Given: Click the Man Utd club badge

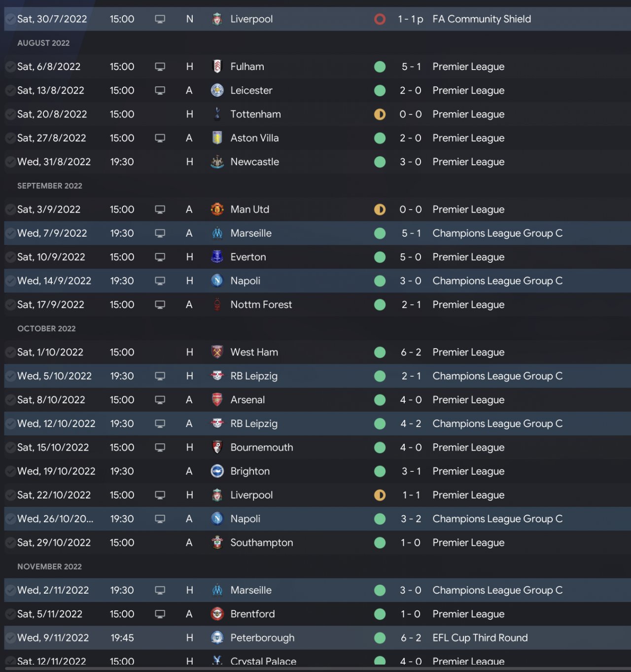Looking at the screenshot, I should click(x=217, y=210).
